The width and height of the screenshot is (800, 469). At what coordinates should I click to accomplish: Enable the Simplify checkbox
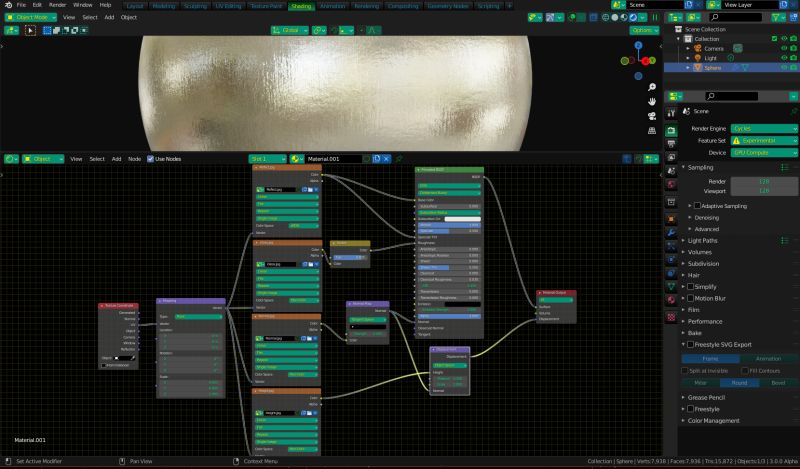click(690, 287)
